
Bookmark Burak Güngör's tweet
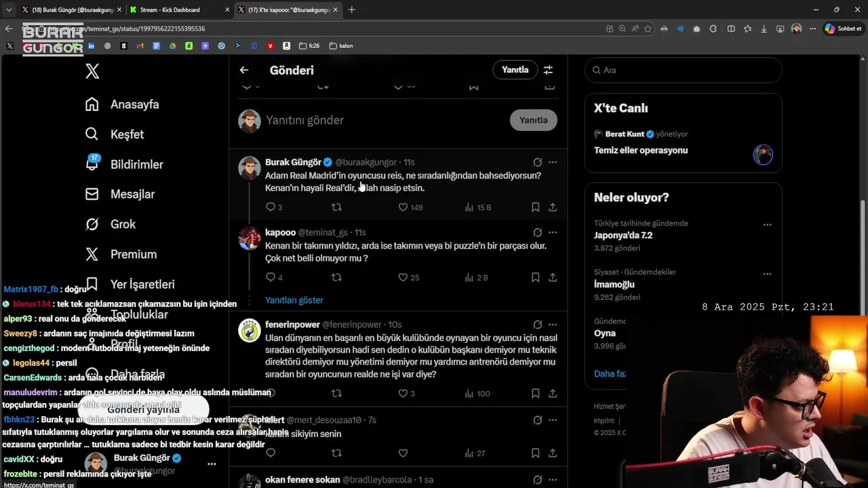[535, 207]
